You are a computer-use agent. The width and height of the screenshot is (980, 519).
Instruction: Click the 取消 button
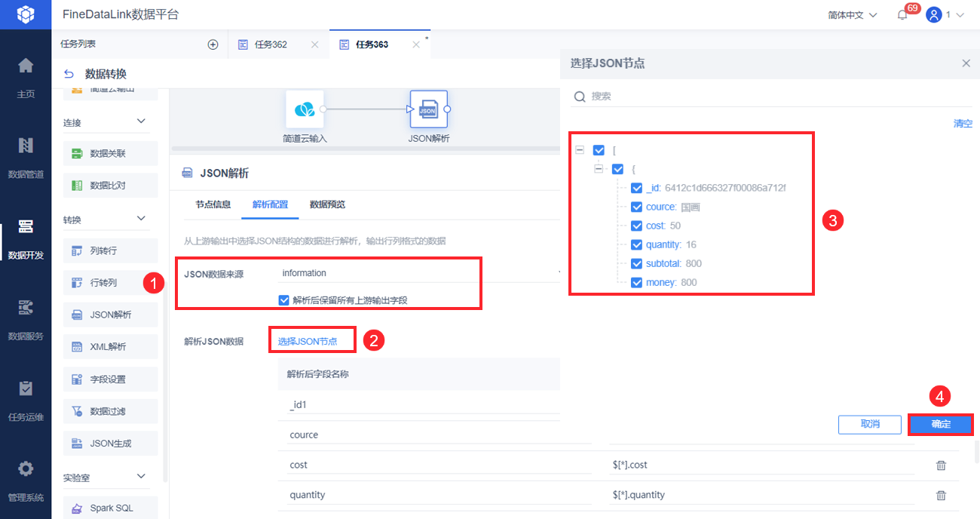[x=870, y=425]
